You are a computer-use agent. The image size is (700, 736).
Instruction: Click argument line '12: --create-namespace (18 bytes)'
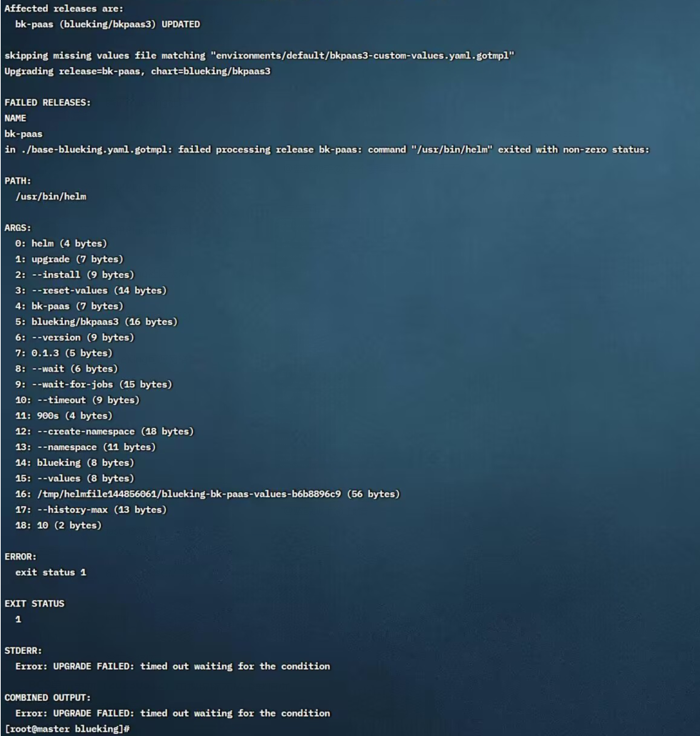(104, 432)
